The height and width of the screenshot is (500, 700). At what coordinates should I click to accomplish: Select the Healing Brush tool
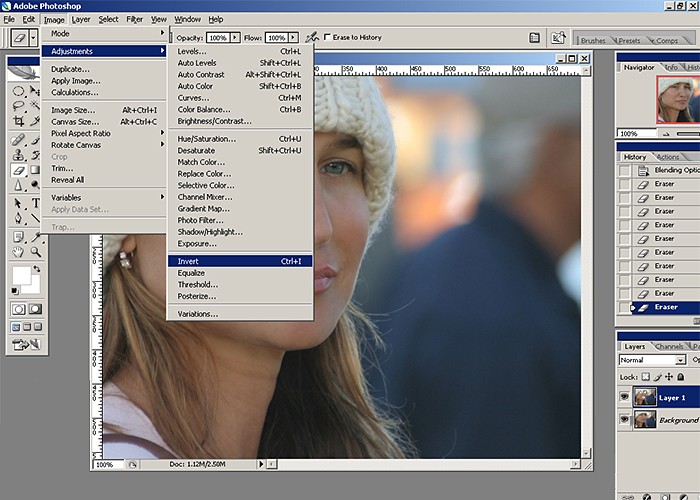click(18, 140)
